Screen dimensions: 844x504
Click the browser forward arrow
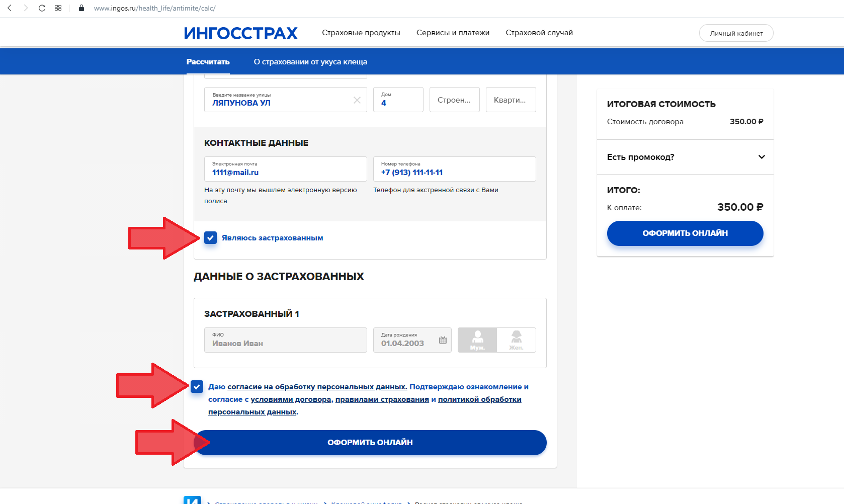point(26,8)
